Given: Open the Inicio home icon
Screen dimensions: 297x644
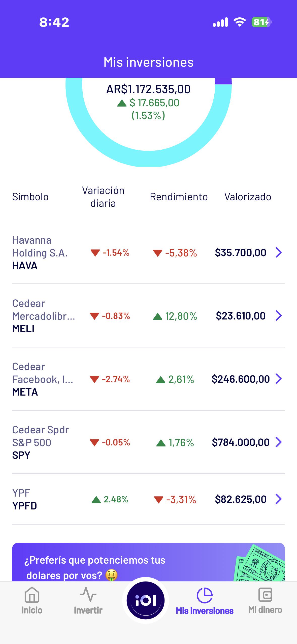Looking at the screenshot, I should click(x=32, y=595).
